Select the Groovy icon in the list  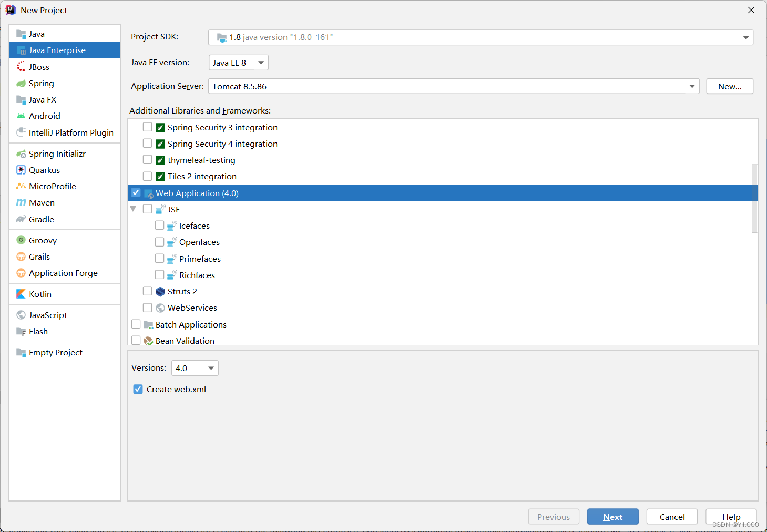tap(21, 240)
